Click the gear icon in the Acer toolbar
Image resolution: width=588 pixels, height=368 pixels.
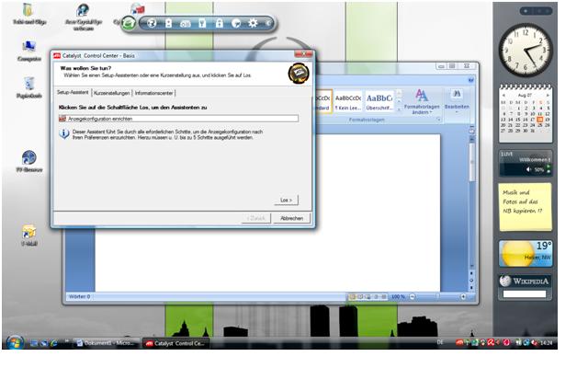[x=254, y=23]
